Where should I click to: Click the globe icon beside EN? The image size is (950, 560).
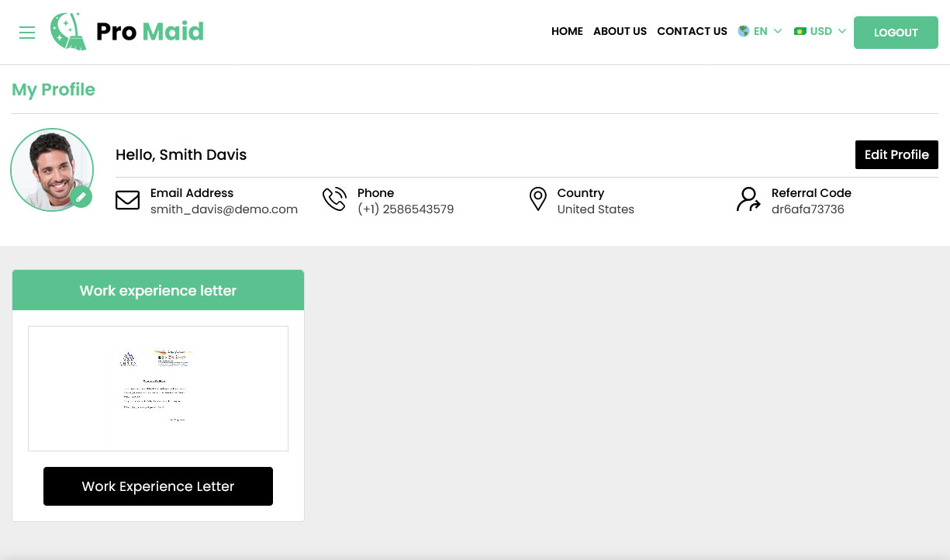pos(744,31)
